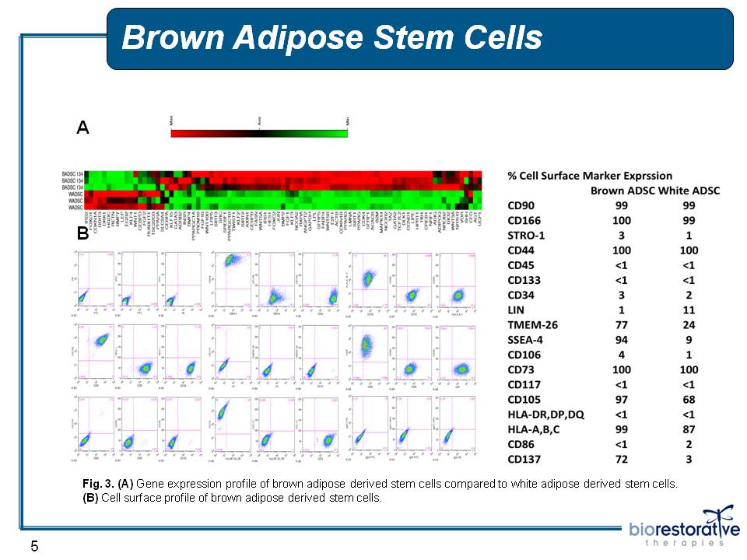Select the CD73 row label
Screen dimensions: 747x560
click(521, 370)
